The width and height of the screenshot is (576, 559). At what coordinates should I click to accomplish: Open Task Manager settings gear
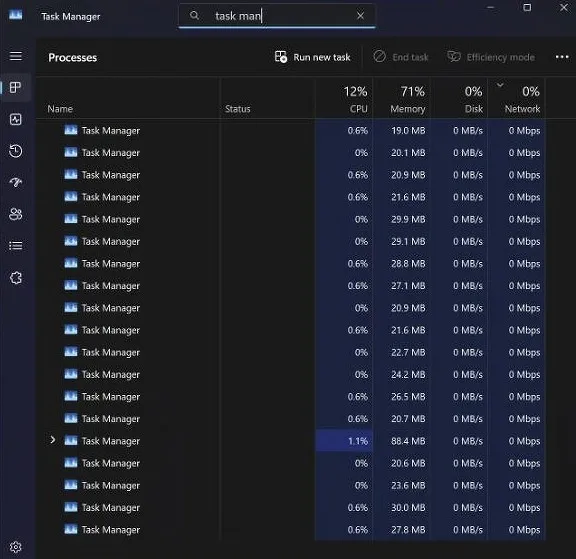coord(15,547)
